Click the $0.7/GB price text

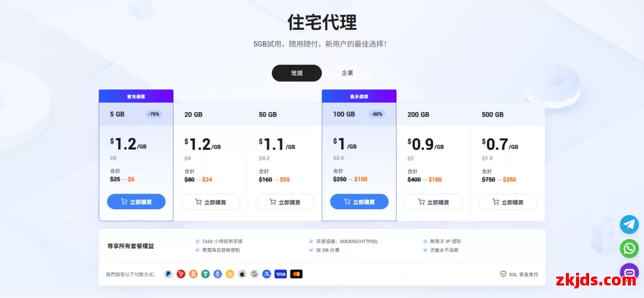[500, 144]
